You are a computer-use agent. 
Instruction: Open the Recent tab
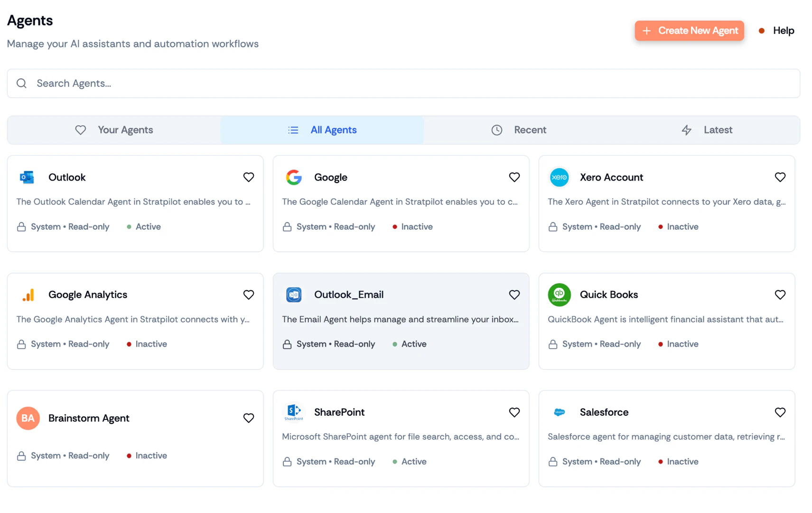point(519,130)
